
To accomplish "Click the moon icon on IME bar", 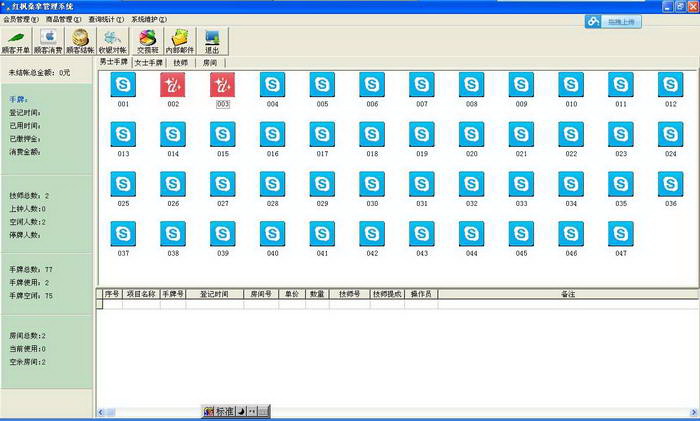I will [x=241, y=411].
